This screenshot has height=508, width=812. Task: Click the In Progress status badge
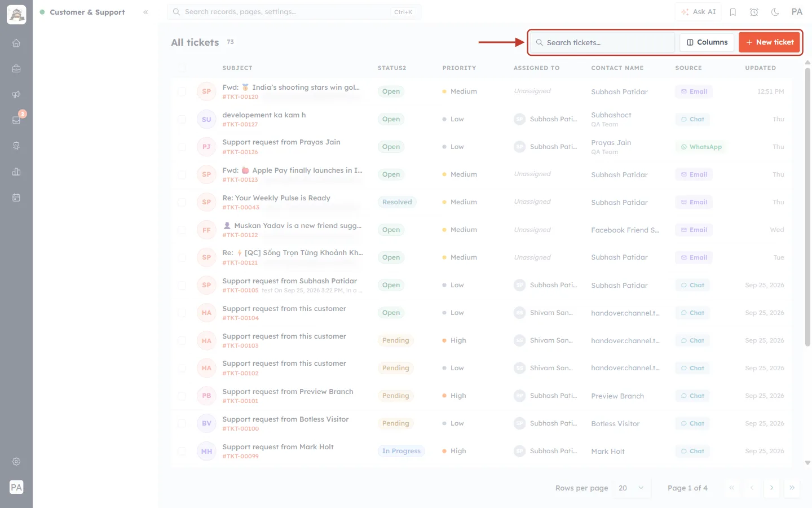tap(401, 451)
